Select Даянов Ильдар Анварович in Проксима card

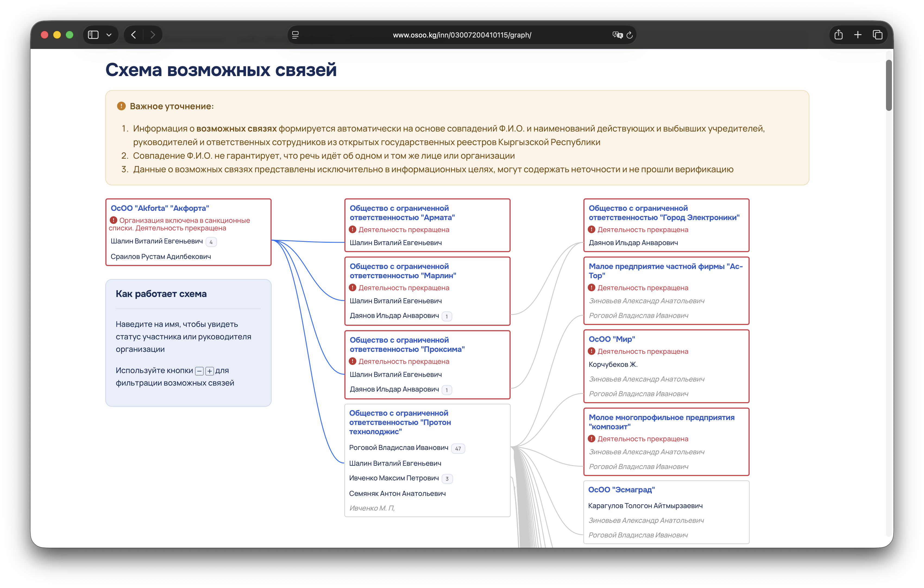(394, 389)
